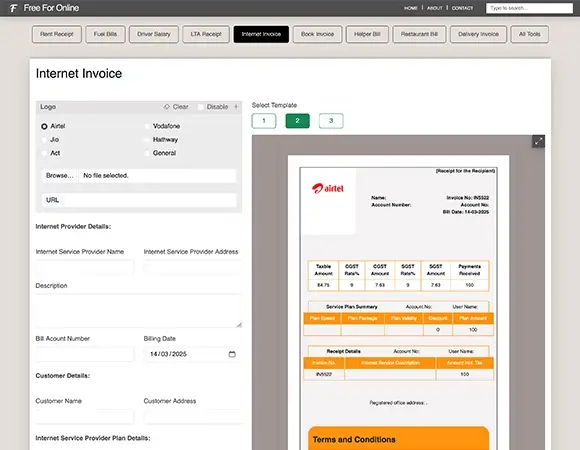Select the Act logo radio button
The width and height of the screenshot is (580, 450).
point(44,153)
